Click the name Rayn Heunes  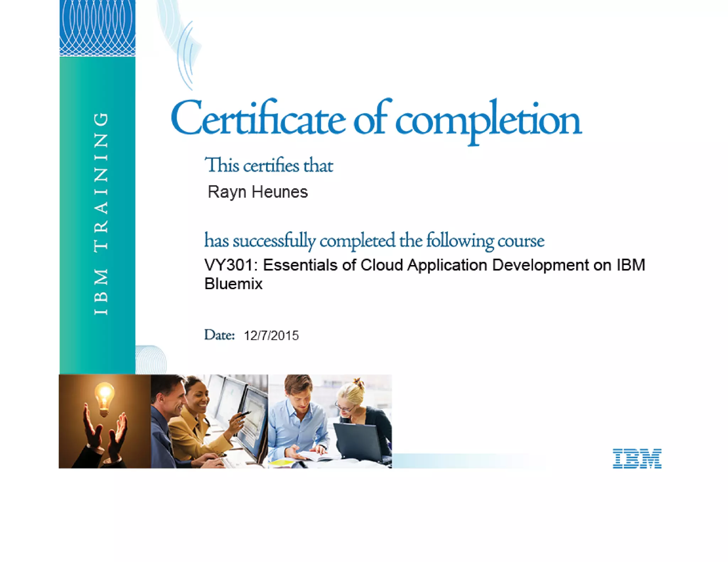tap(257, 192)
